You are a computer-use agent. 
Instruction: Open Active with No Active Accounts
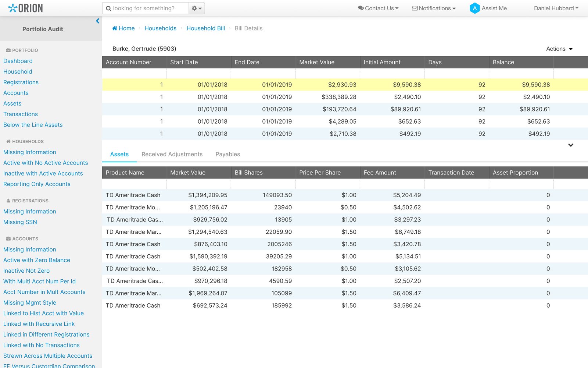tap(46, 163)
